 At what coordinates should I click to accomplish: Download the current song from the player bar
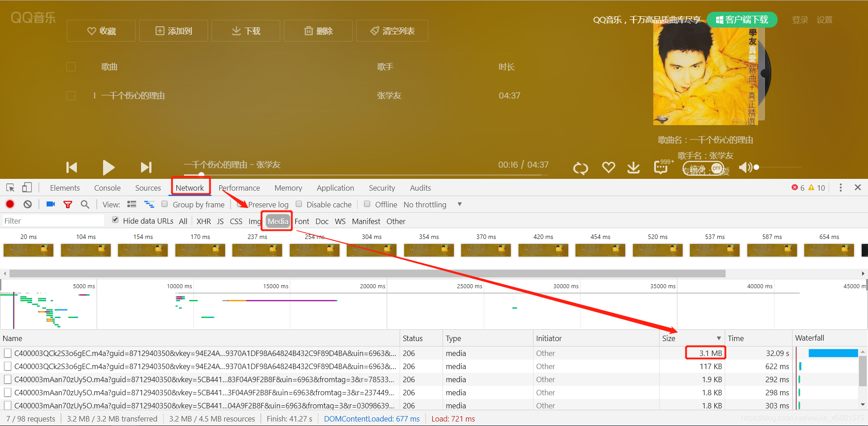[x=634, y=168]
